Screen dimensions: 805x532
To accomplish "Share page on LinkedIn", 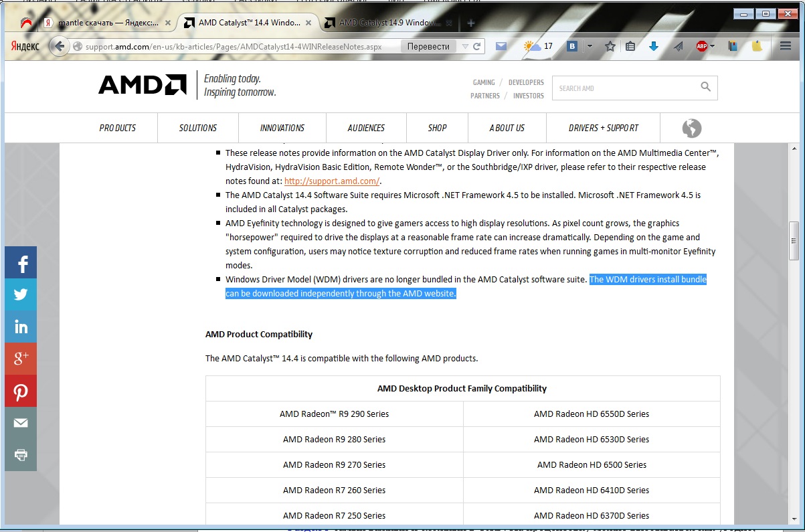I will click(21, 327).
